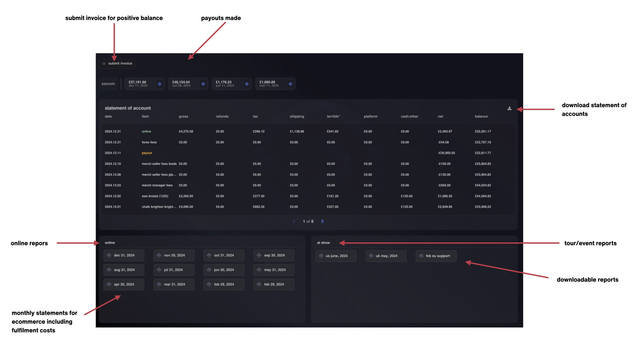The image size is (644, 362).
Task: Download the statement of account
Action: point(509,108)
